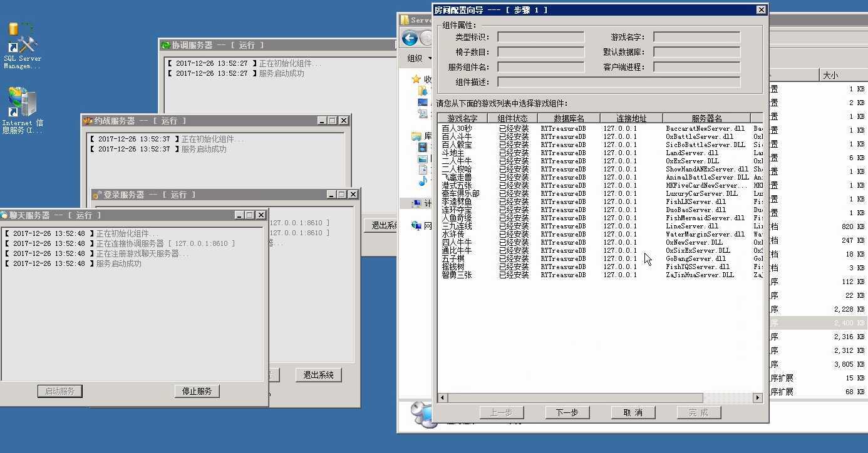This screenshot has width=868, height=453.
Task: Click 下一步 to proceed in wizard
Action: click(x=567, y=412)
